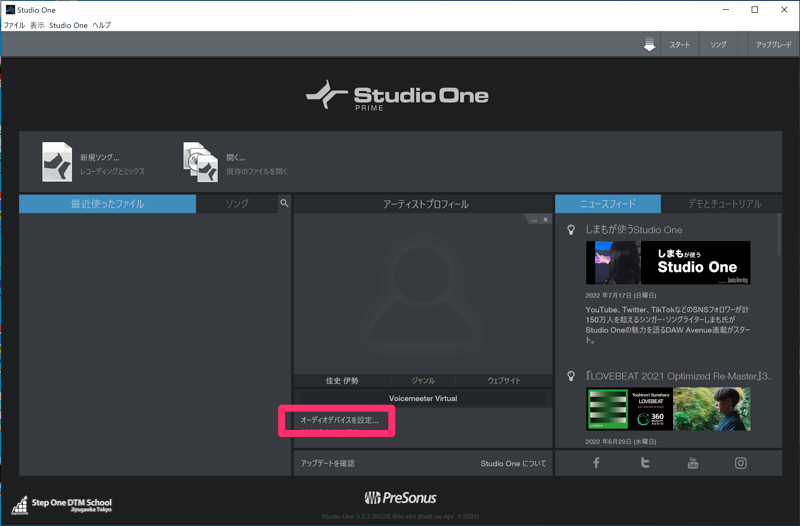This screenshot has height=526, width=800.
Task: Click 新規ソング... to create a song
Action: (99, 158)
